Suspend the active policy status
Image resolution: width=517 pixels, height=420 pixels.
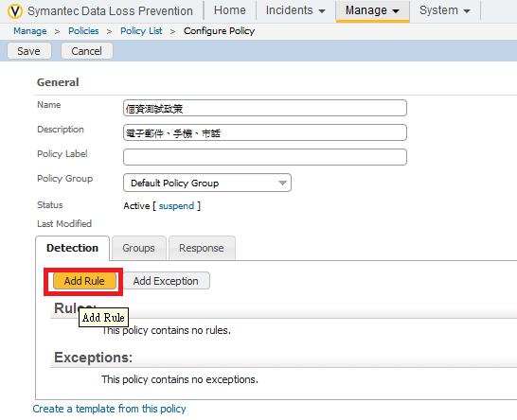point(176,206)
